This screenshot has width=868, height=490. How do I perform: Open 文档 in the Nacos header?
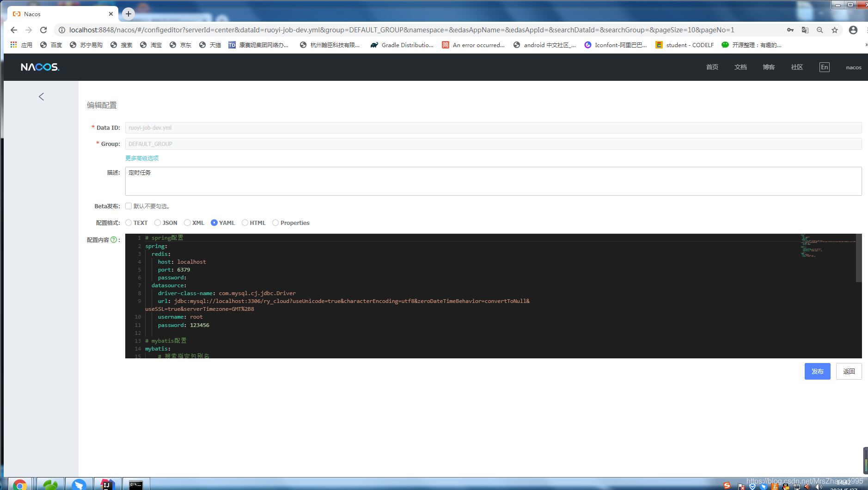pos(740,67)
